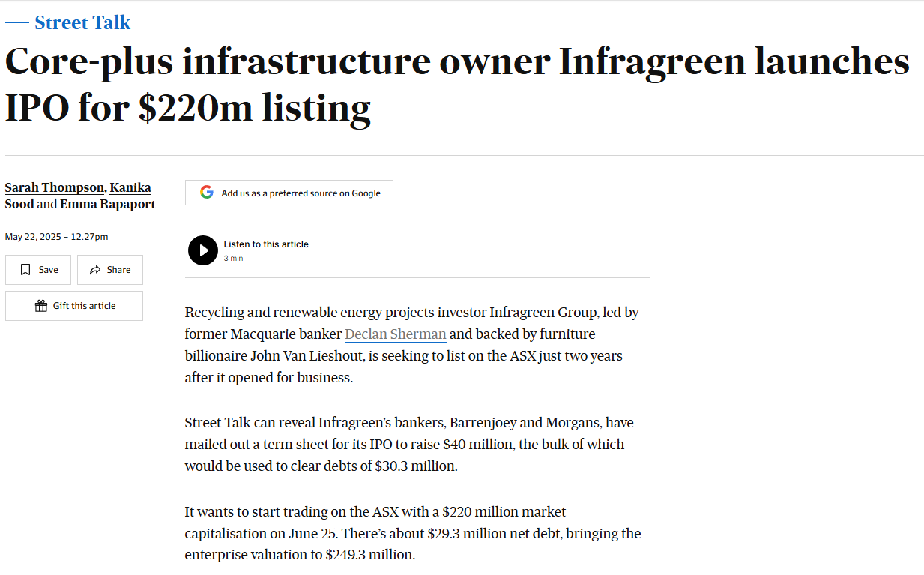The width and height of the screenshot is (924, 575).
Task: Click the Share button
Action: click(x=110, y=270)
